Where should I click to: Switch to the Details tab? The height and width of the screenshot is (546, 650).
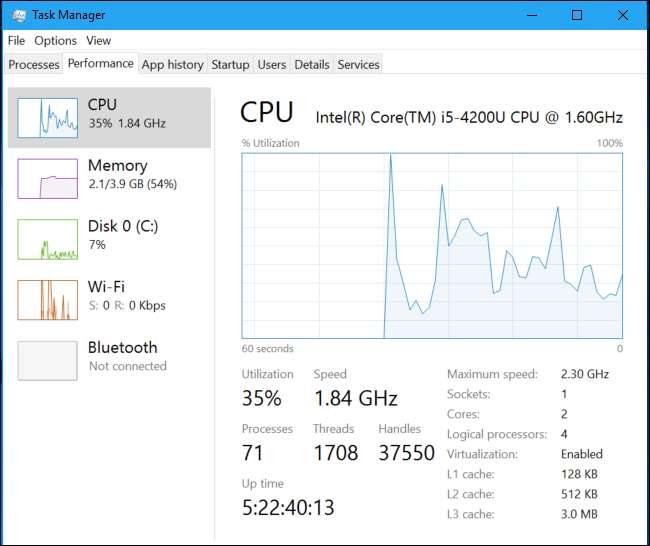[x=312, y=65]
